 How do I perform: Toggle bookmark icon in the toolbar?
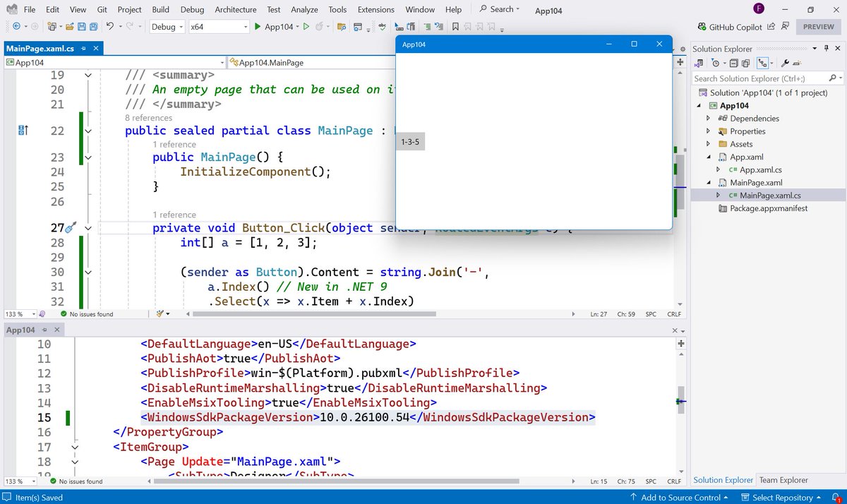(455, 27)
